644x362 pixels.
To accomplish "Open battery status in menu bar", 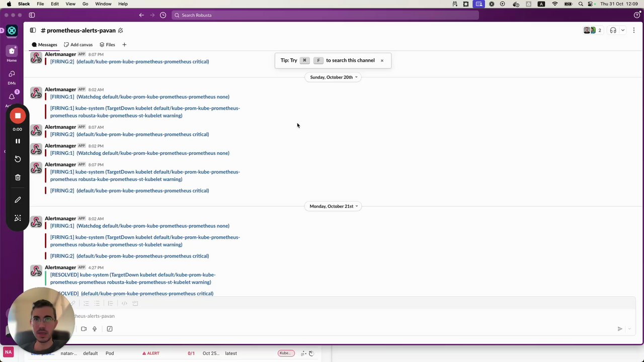I will pyautogui.click(x=568, y=4).
